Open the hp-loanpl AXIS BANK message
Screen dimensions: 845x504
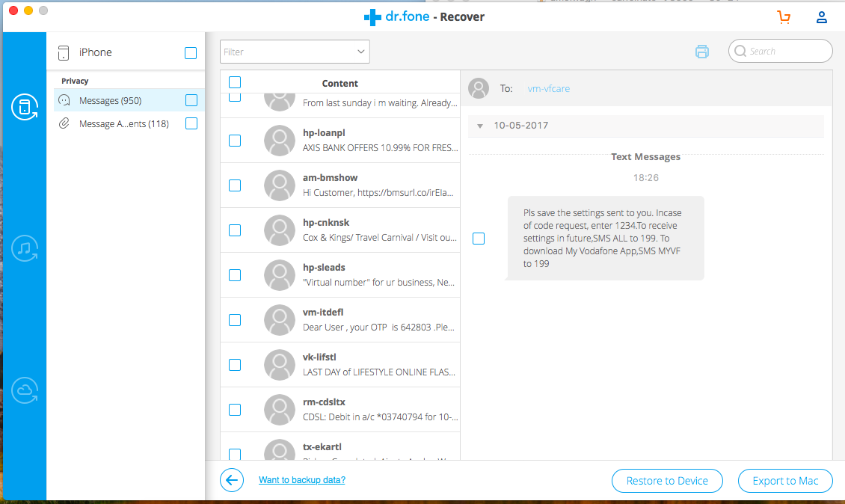340,140
